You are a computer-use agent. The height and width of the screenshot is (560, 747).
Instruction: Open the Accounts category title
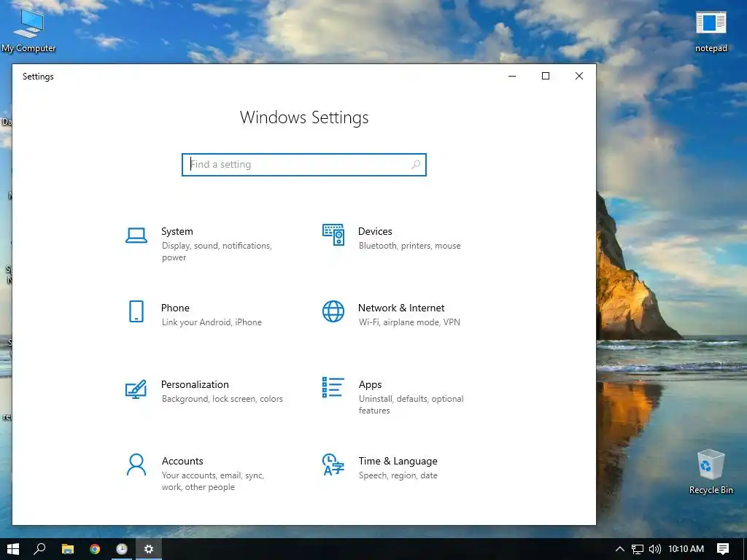tap(182, 461)
